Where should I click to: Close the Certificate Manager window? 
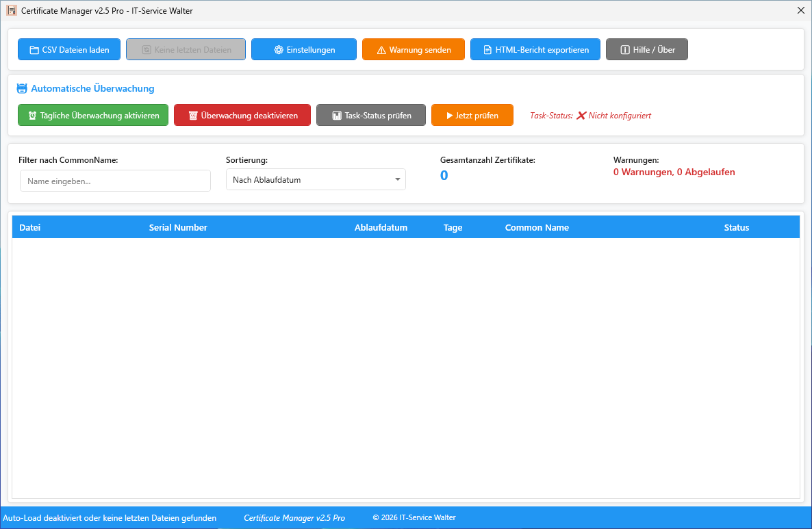[800, 10]
